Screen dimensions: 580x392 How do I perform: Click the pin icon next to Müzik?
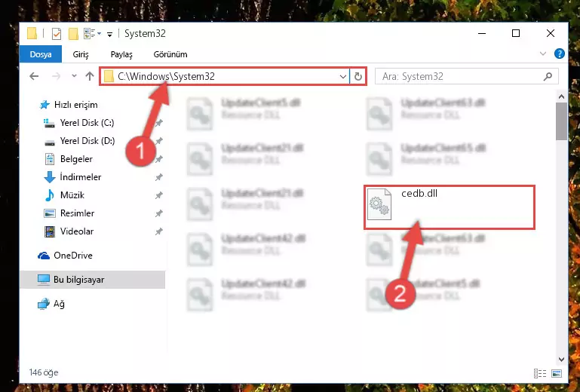(159, 195)
